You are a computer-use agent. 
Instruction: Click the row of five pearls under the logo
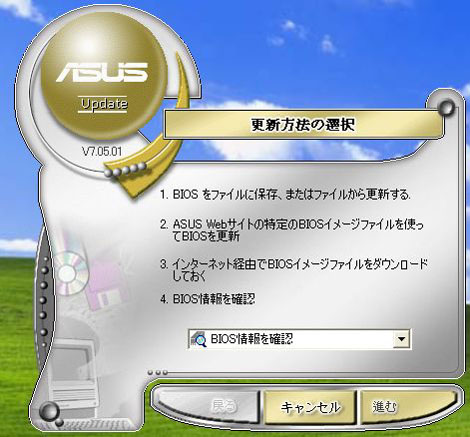[x=125, y=169]
